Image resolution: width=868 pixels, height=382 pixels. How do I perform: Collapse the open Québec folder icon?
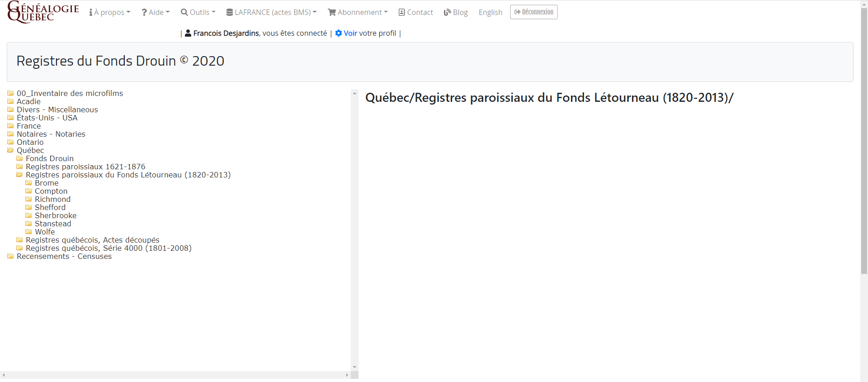[10, 150]
